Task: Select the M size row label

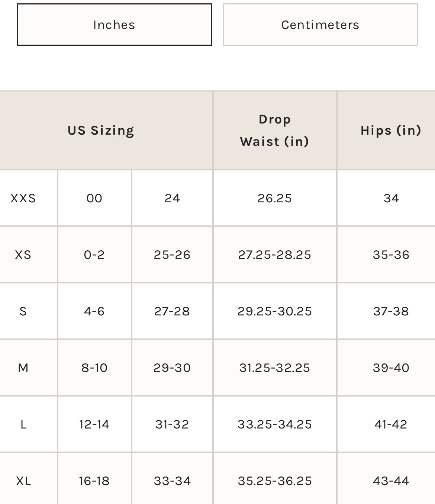Action: 23,368
